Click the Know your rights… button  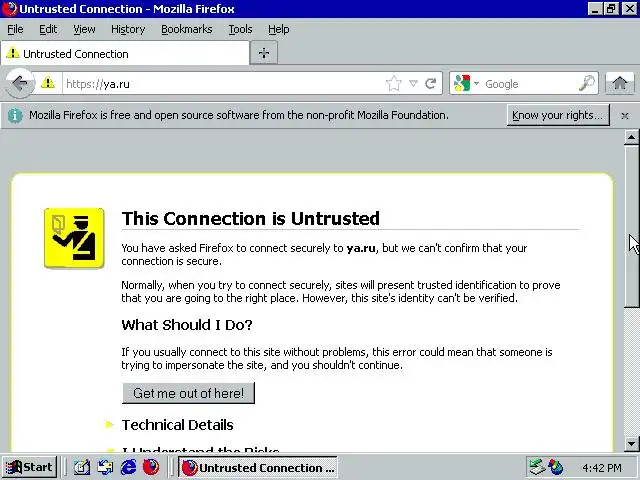tap(558, 116)
